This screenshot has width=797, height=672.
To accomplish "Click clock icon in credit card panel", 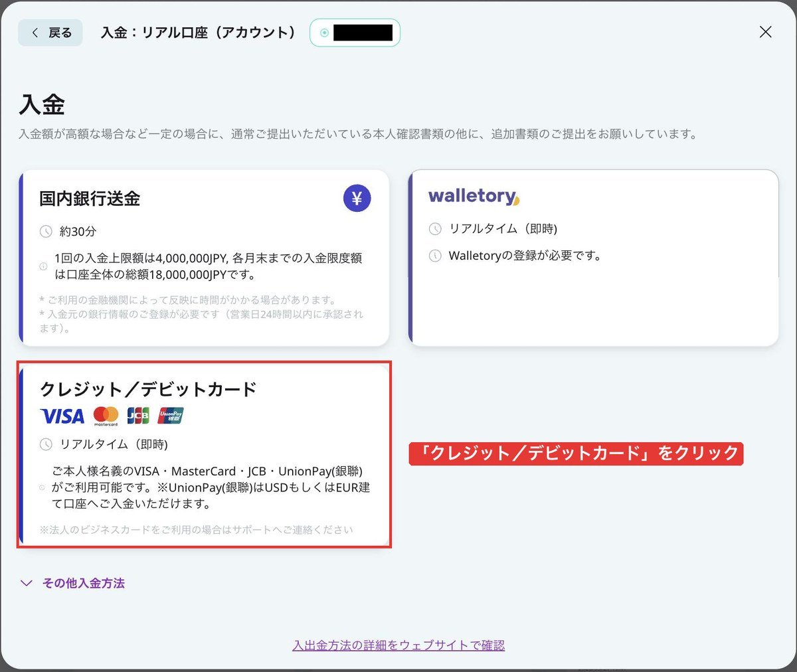I will tap(46, 444).
